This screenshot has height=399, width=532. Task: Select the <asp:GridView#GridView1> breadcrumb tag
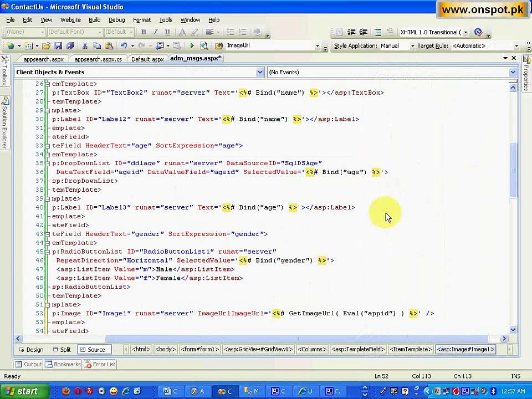coord(258,349)
